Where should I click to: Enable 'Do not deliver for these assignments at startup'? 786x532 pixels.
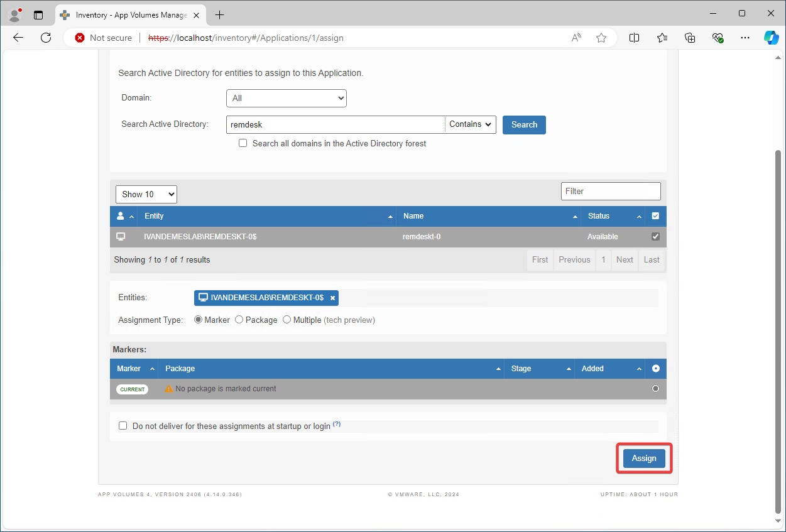[123, 425]
